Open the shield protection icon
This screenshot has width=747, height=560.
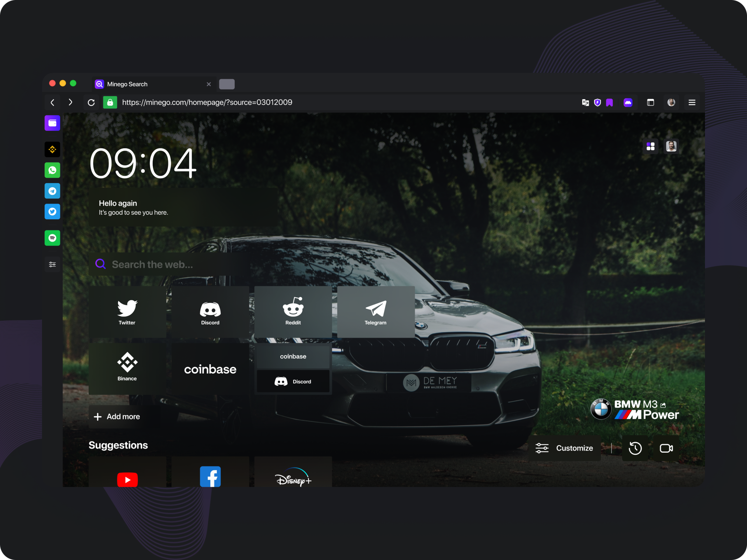pyautogui.click(x=597, y=102)
